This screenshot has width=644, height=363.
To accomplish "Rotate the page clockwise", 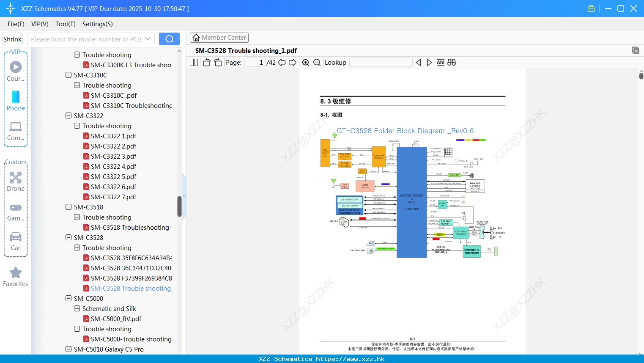I will (218, 62).
